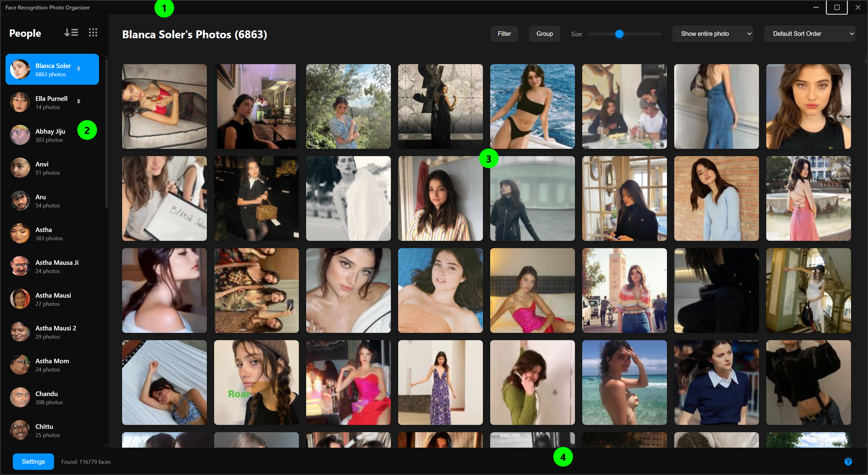868x475 pixels.
Task: Open the candlelit dinner pink dress photo
Action: pyautogui.click(x=348, y=382)
